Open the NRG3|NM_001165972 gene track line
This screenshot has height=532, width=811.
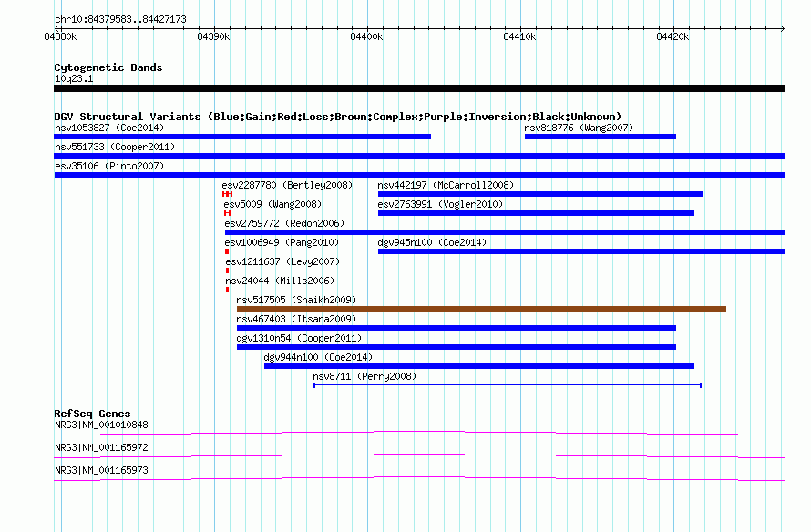tap(419, 456)
